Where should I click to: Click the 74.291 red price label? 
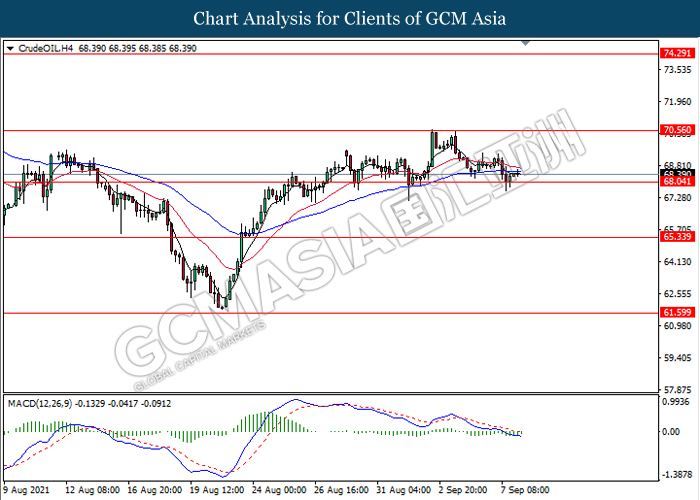677,54
